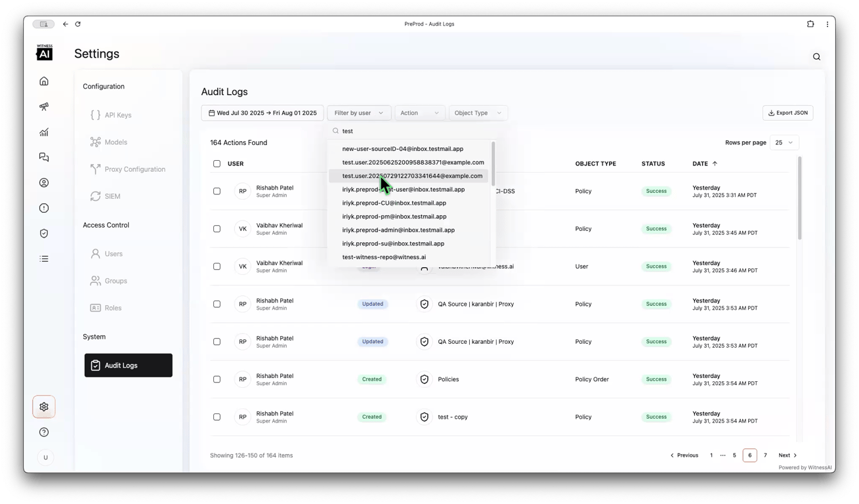859x504 pixels.
Task: Click the VK avatar in the 3:45 AM row
Action: (243, 229)
